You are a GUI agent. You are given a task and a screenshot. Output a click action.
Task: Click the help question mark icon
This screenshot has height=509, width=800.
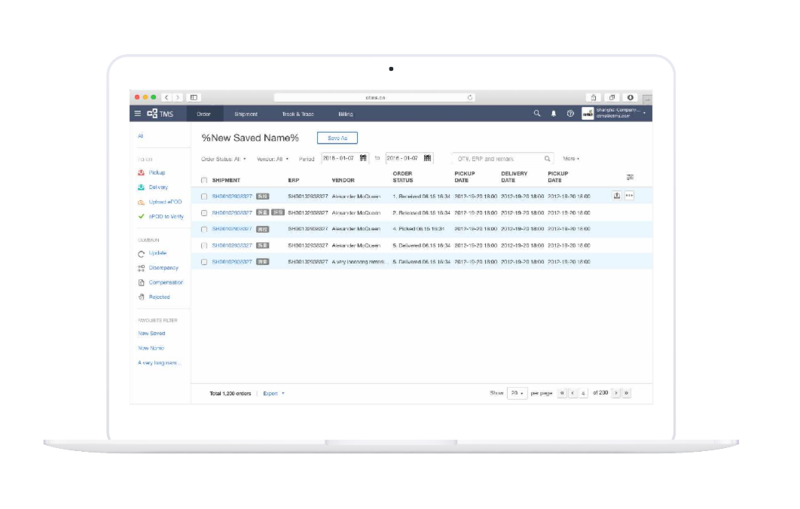pyautogui.click(x=570, y=114)
